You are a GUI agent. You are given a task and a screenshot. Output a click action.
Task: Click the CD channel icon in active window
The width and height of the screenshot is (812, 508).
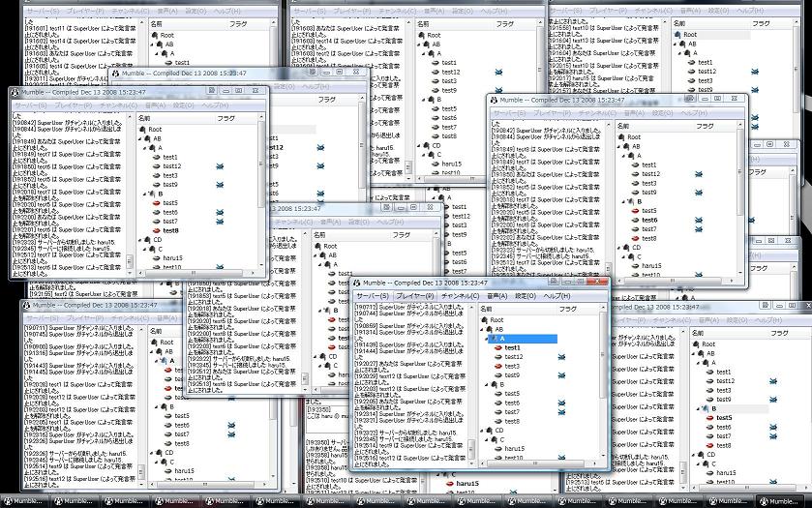pyautogui.click(x=489, y=431)
